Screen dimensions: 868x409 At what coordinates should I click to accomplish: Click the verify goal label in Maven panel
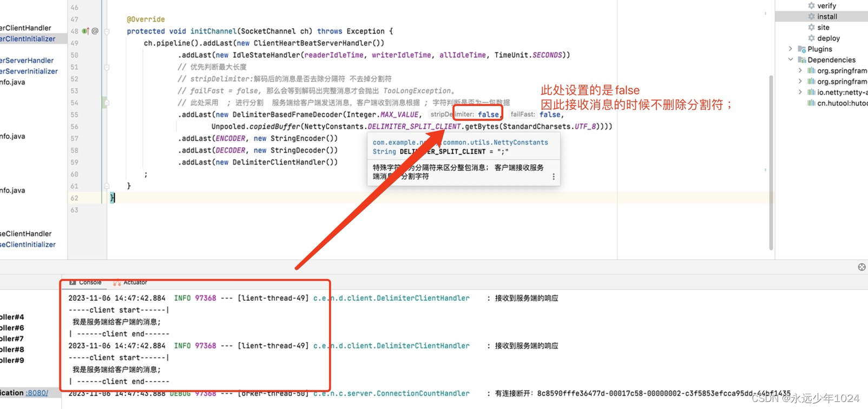[x=826, y=6]
